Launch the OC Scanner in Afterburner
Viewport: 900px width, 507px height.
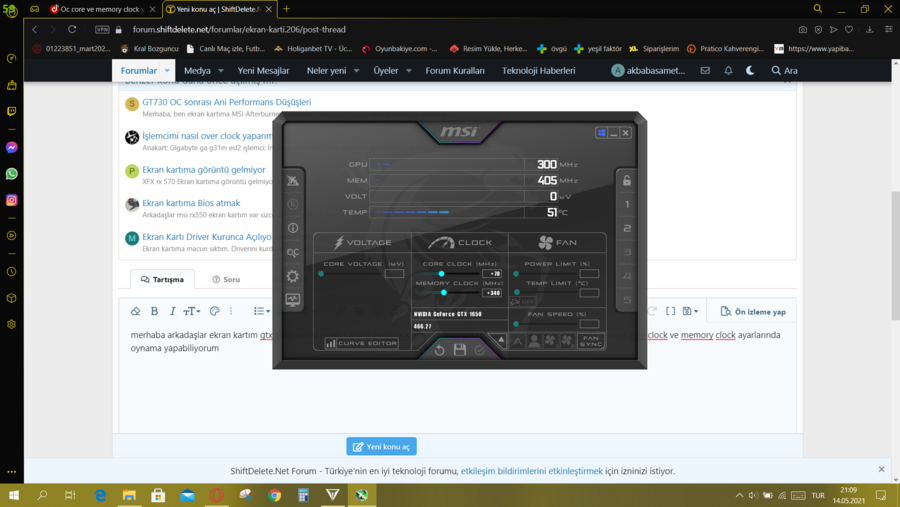(293, 252)
